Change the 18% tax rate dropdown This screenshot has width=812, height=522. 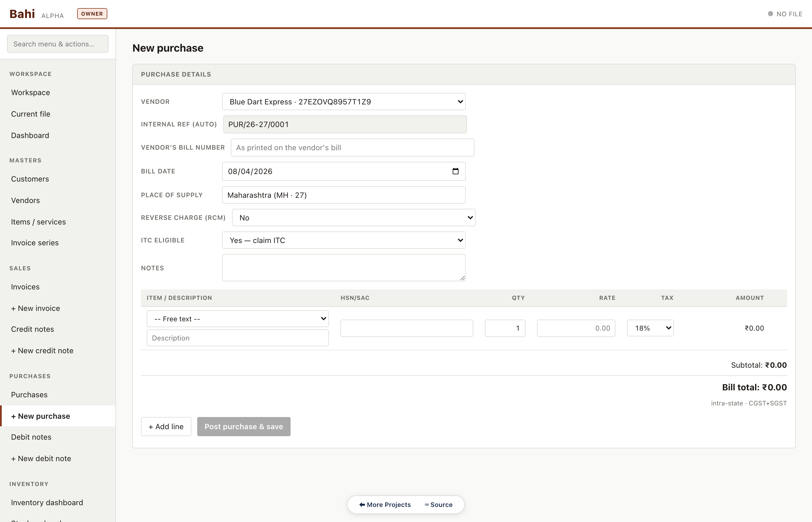click(x=650, y=328)
